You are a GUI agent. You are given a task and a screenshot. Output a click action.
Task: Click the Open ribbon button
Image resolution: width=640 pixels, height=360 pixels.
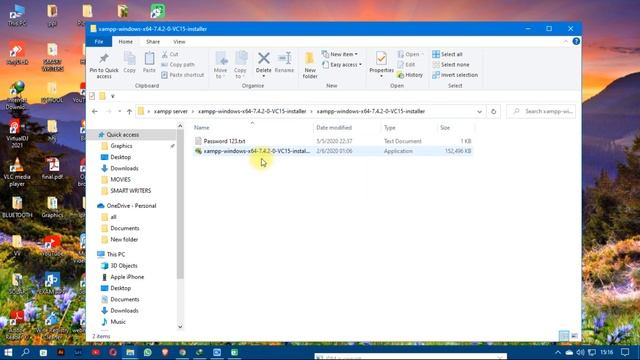point(411,54)
